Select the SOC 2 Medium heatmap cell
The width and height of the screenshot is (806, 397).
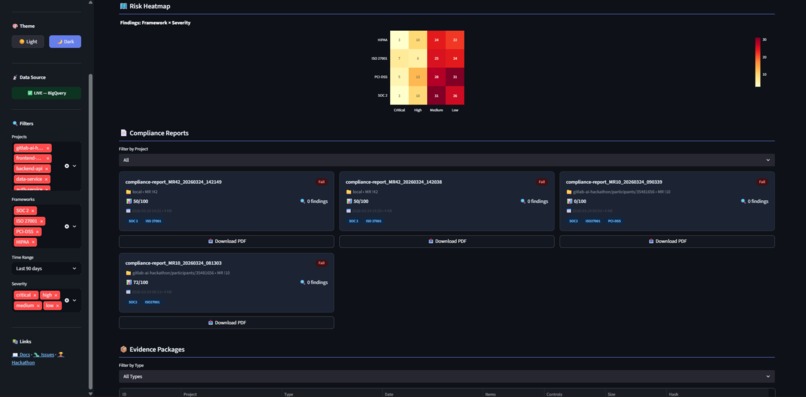(436, 96)
